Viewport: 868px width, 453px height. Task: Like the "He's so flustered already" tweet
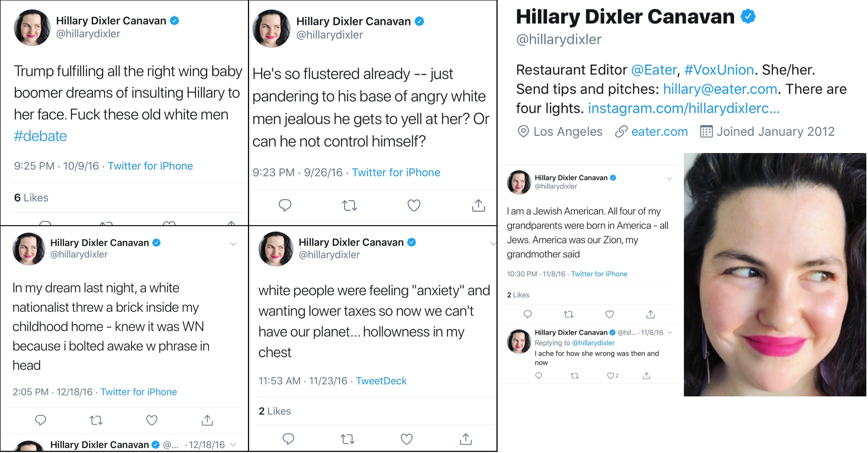(414, 205)
